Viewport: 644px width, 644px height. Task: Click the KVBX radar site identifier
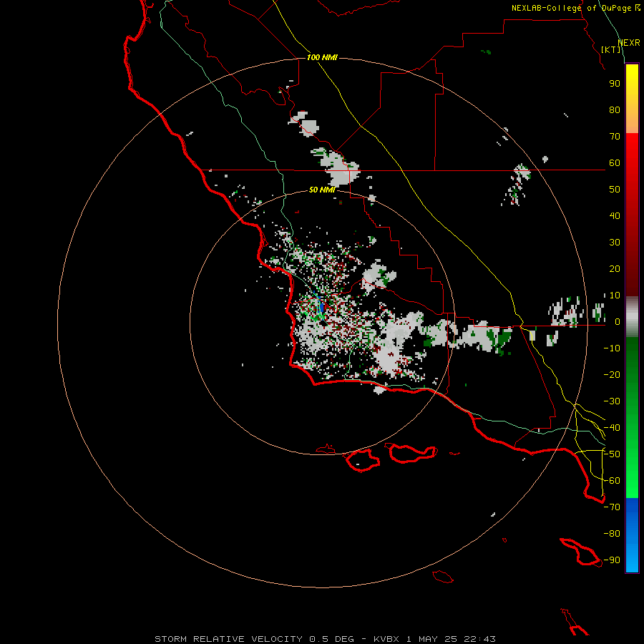386,639
